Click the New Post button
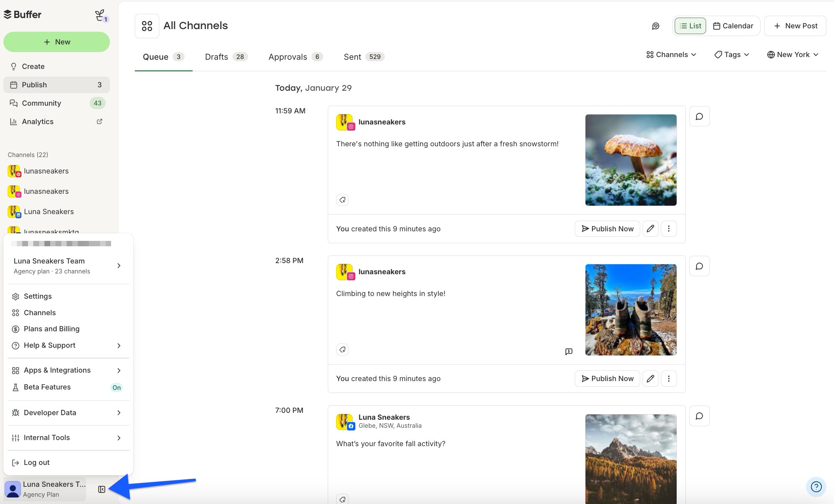The image size is (834, 504). 795,26
